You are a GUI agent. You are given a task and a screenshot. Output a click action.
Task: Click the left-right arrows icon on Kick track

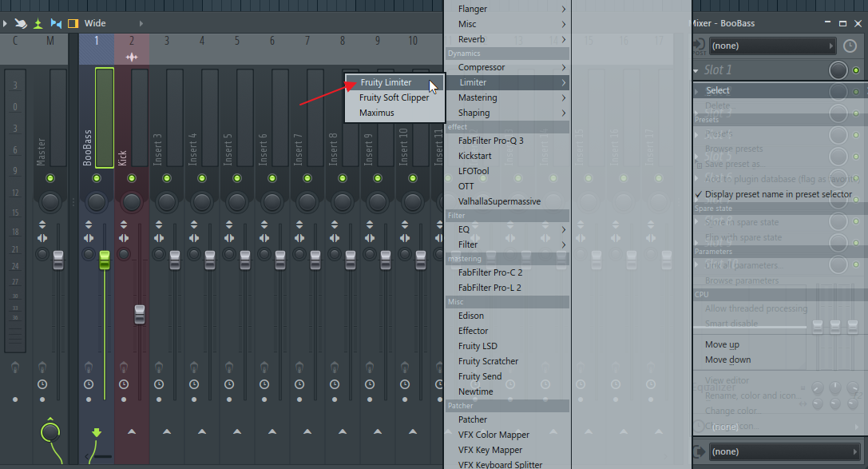pyautogui.click(x=124, y=238)
